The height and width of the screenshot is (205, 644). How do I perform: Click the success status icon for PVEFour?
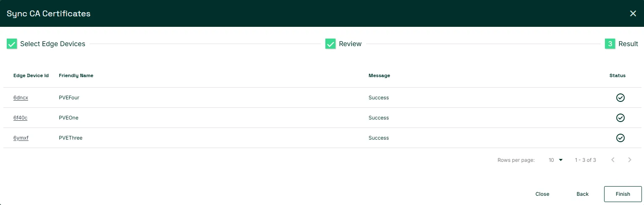tap(620, 98)
